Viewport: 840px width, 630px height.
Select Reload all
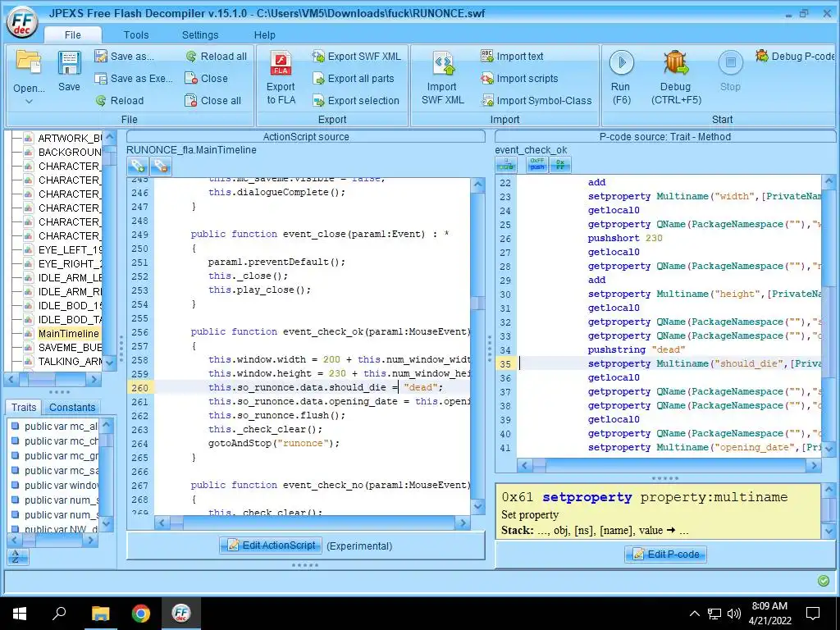(217, 57)
